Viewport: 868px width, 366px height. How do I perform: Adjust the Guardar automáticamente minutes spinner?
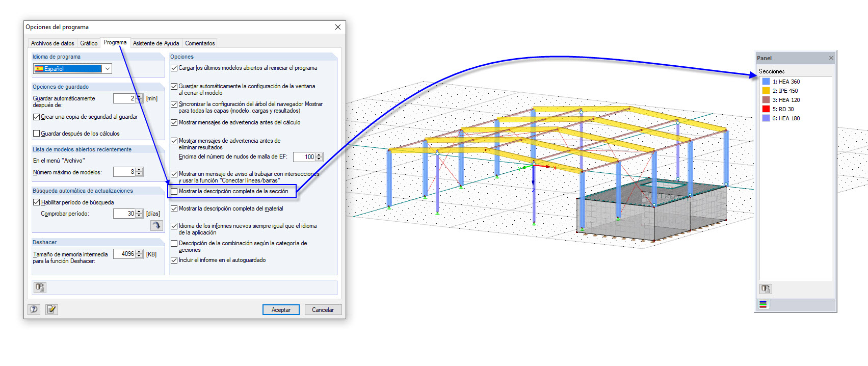tap(139, 98)
